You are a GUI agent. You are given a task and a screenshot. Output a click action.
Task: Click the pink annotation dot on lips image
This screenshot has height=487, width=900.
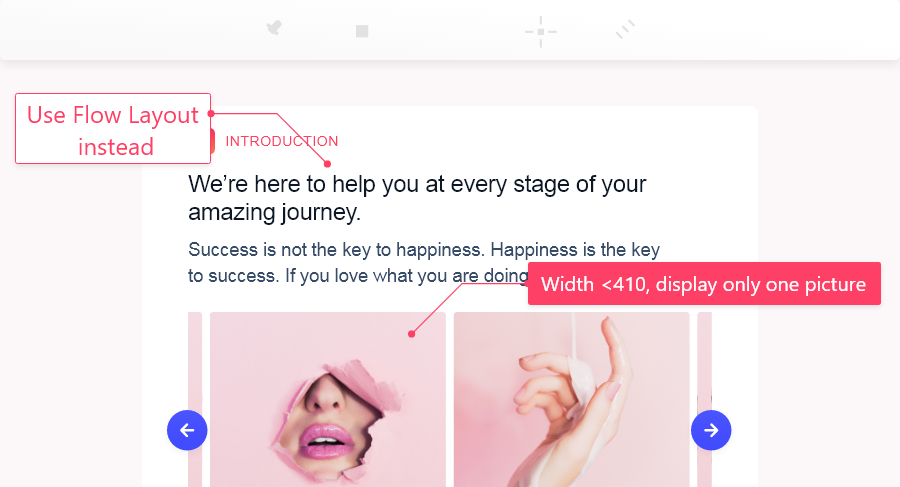412,334
